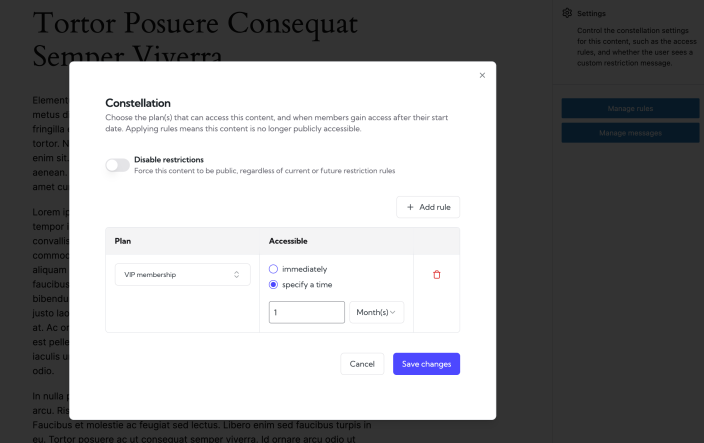Click the Plan column header
Image resolution: width=704 pixels, height=443 pixels.
coord(123,241)
